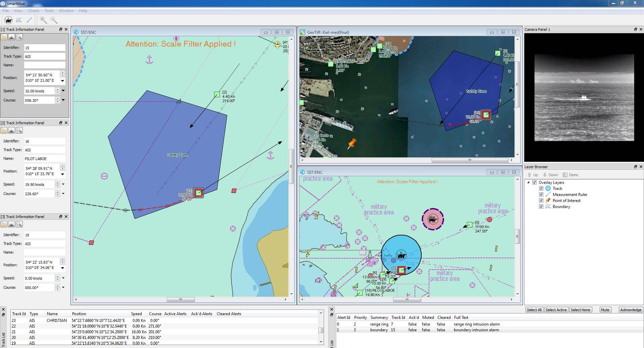Open the Charts menu
This screenshot has width=644, height=348.
point(33,11)
